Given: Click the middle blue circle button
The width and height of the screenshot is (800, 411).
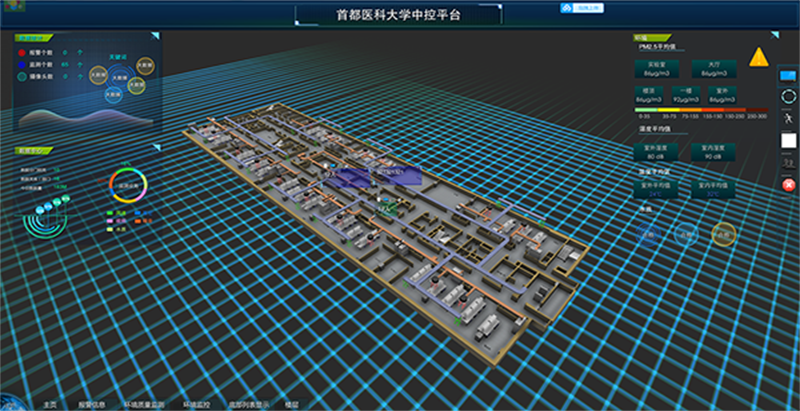Looking at the screenshot, I should (686, 235).
